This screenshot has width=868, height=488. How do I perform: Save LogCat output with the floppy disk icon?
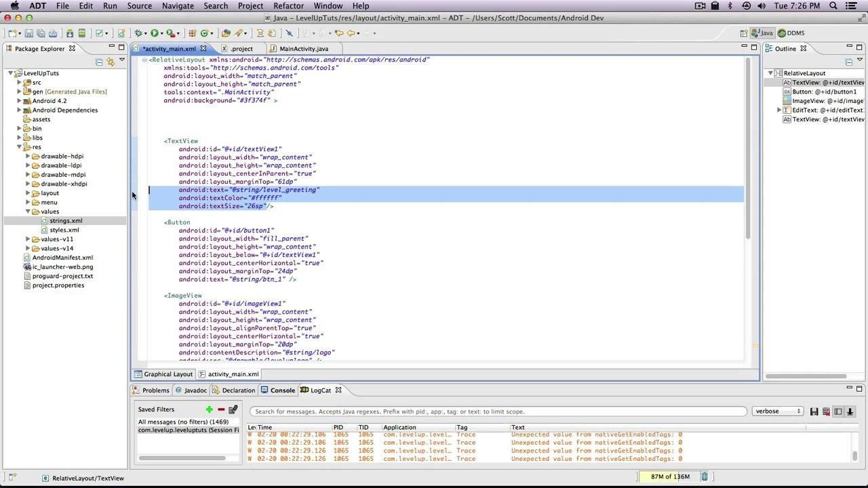coord(814,411)
